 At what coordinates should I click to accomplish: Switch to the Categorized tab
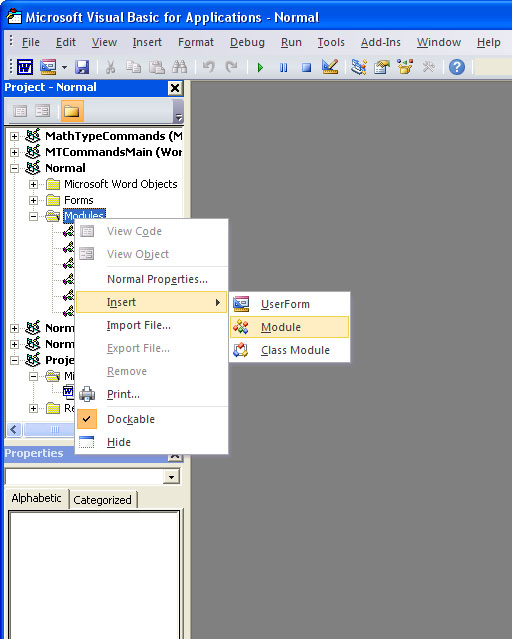coord(102,500)
